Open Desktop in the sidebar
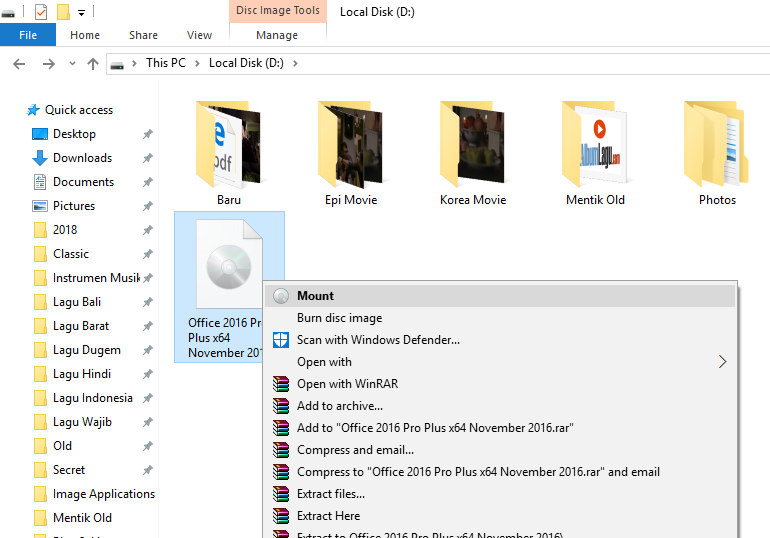770x538 pixels. [74, 134]
